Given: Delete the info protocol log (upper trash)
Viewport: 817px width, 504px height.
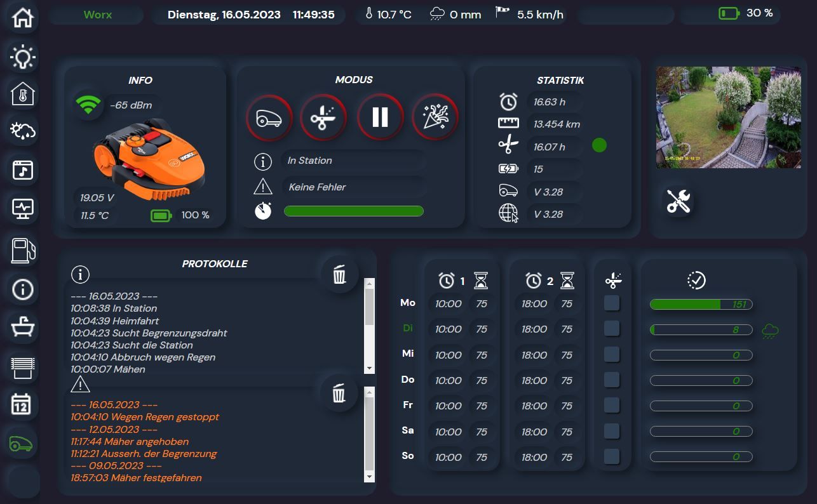Looking at the screenshot, I should tap(339, 274).
